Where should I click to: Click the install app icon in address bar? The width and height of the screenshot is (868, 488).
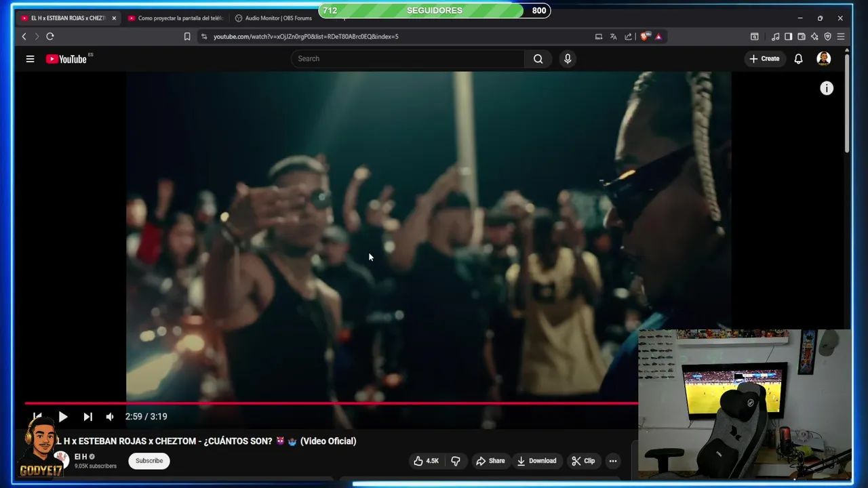click(598, 37)
